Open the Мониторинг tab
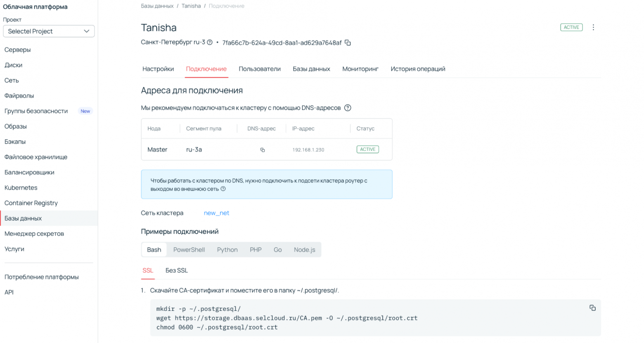 [360, 69]
